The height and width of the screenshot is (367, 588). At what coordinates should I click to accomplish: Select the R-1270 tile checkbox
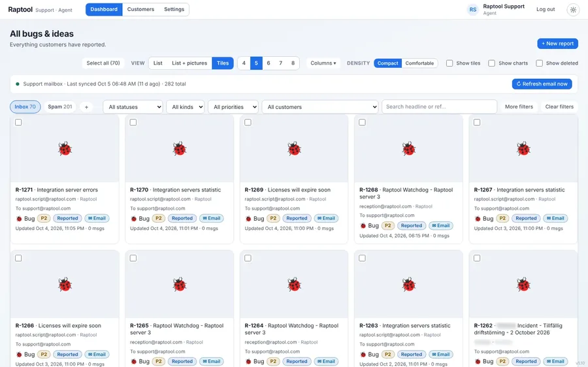pos(133,122)
